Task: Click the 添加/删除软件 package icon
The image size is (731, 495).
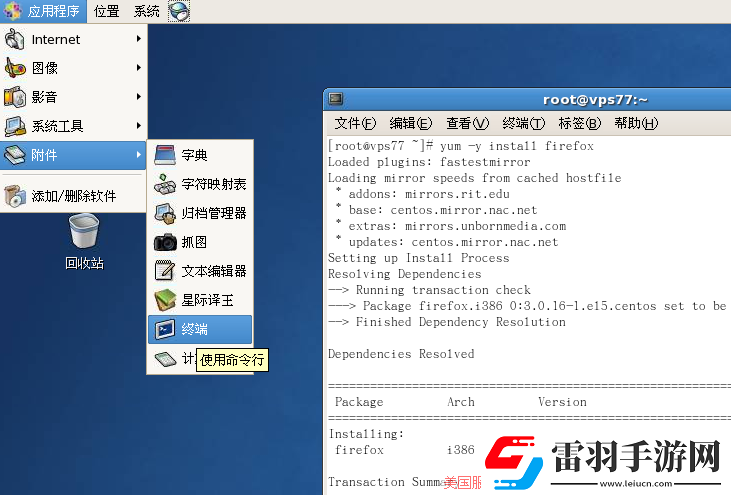Action: click(14, 196)
